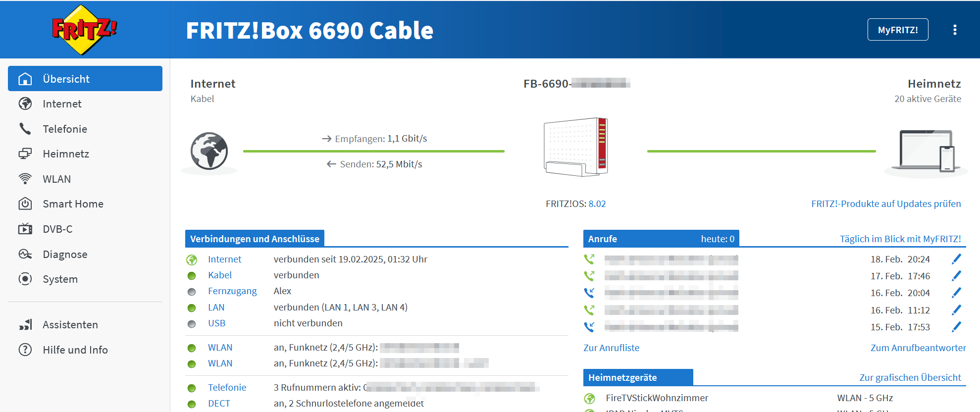Edit the call entry from 17. Feb. 17:46
This screenshot has height=412, width=980.
click(956, 276)
